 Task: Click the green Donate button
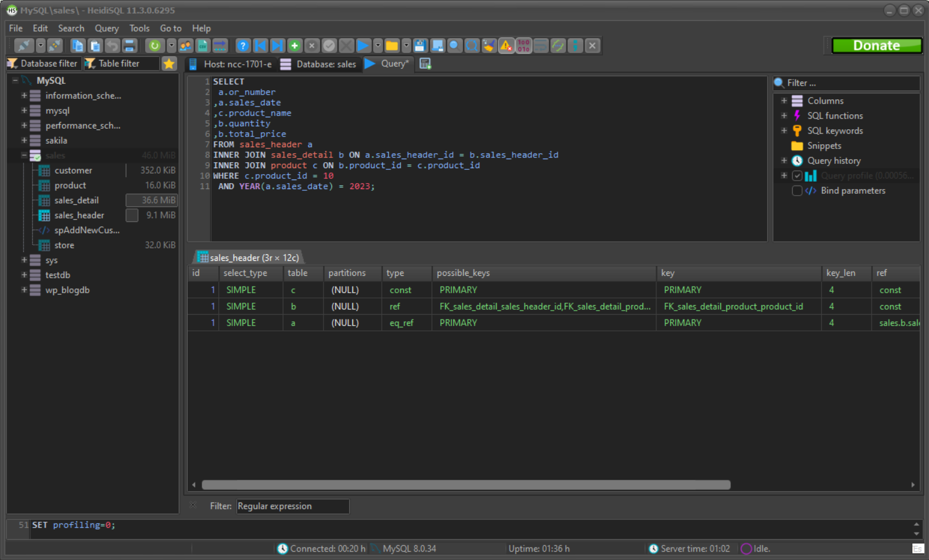click(876, 45)
